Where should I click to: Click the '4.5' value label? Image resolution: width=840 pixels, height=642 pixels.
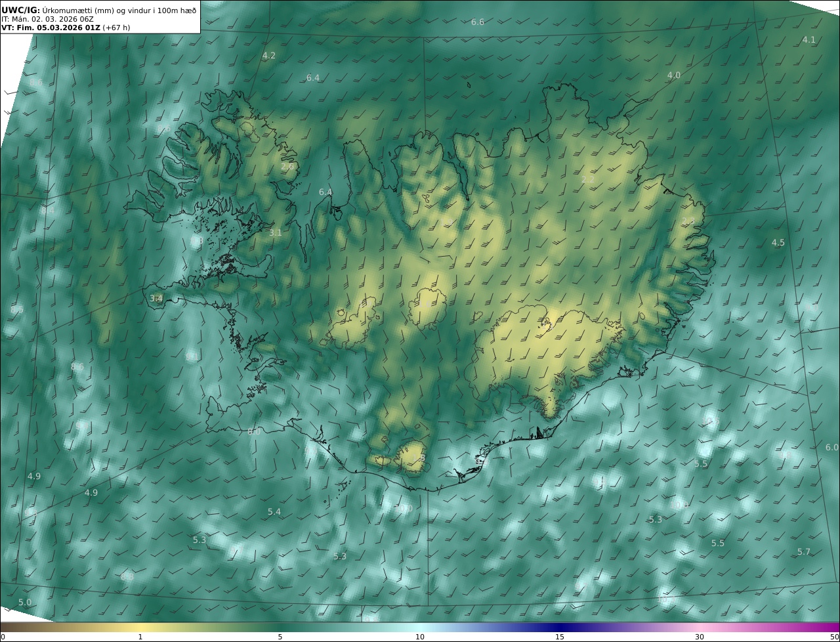(x=778, y=243)
